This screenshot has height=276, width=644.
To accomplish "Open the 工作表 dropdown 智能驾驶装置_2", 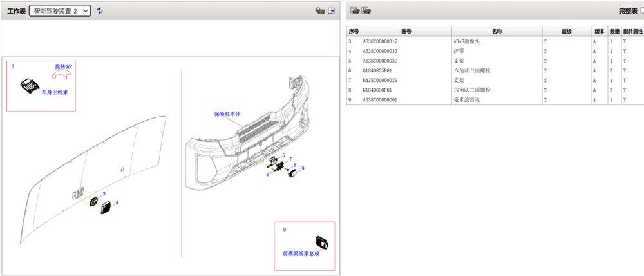I will click(60, 11).
